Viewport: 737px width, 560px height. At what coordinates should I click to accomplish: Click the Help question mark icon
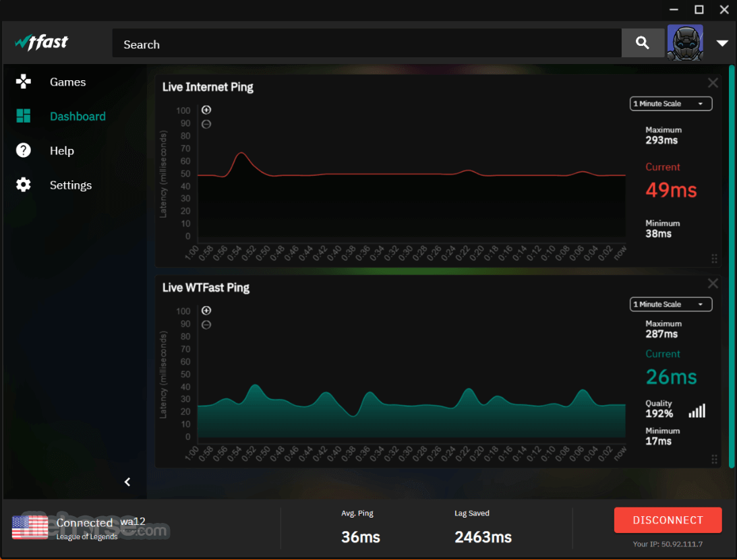[x=23, y=150]
